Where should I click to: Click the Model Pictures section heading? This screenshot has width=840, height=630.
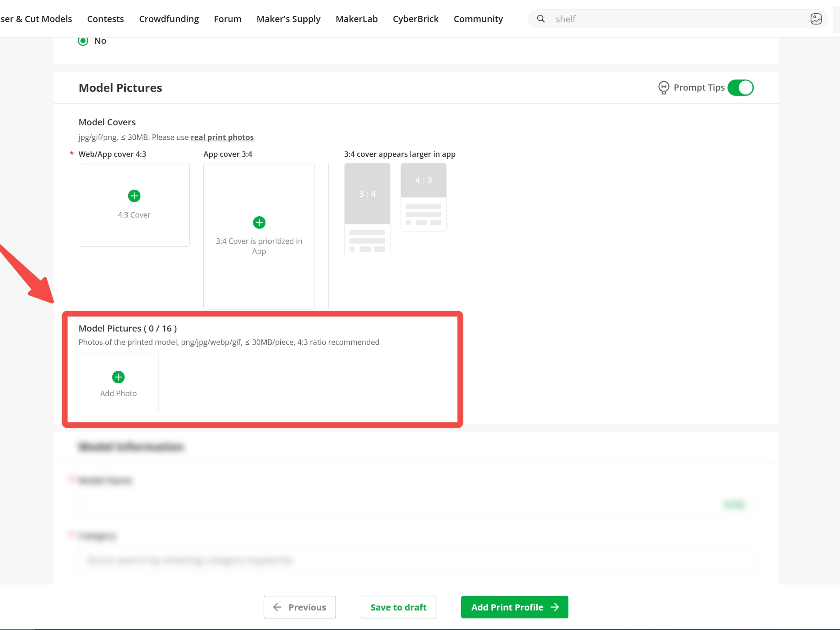120,88
